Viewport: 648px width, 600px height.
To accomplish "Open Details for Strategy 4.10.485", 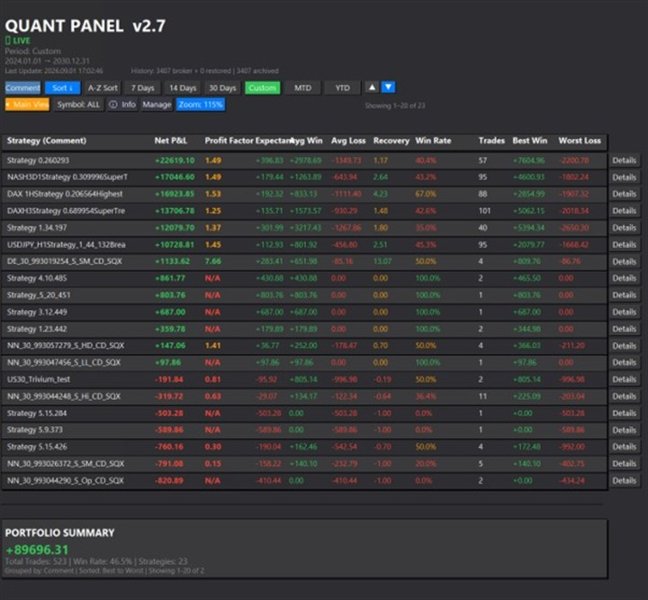I will (x=624, y=278).
